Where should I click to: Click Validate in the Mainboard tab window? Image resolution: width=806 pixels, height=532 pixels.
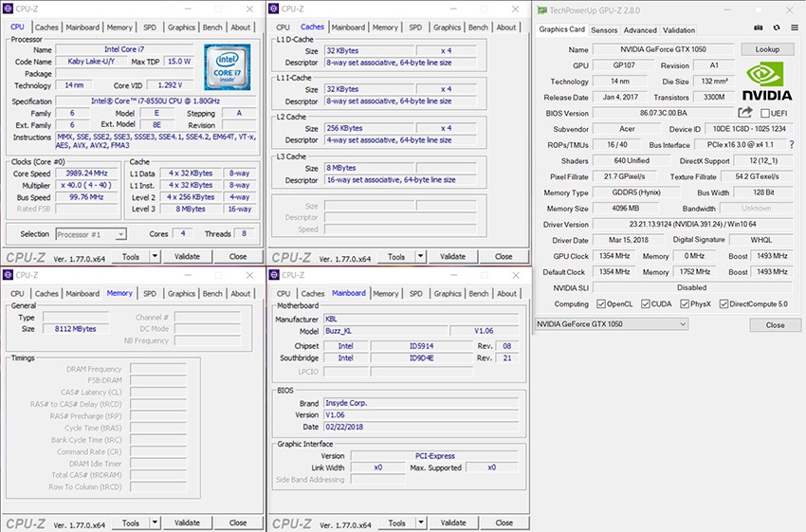coord(453,523)
